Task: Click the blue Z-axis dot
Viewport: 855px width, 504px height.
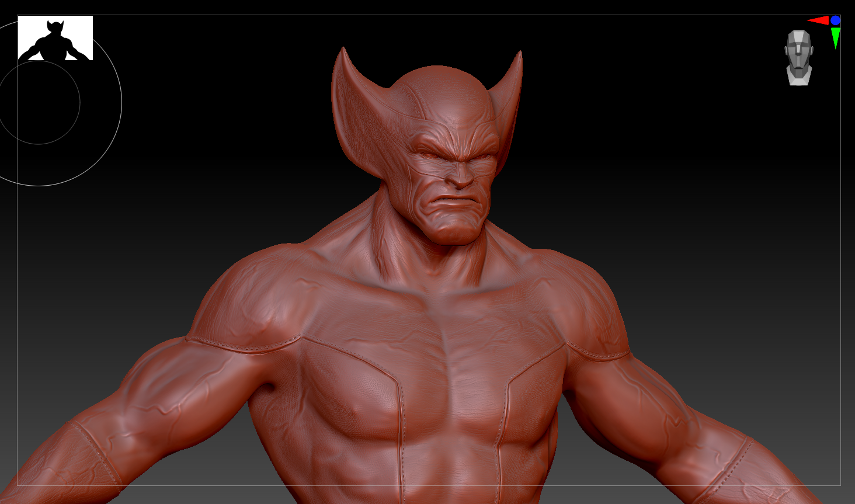Action: coord(836,20)
